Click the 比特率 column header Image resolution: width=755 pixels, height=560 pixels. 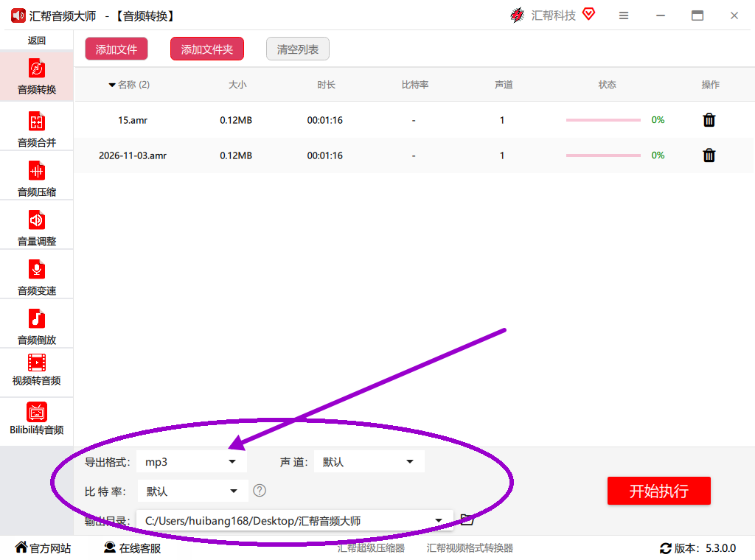(414, 85)
